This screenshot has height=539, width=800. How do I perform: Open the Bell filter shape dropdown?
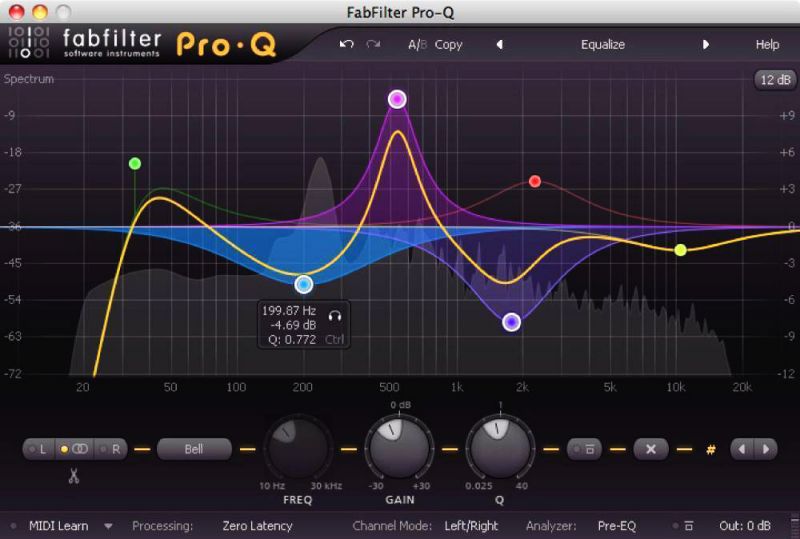(194, 449)
